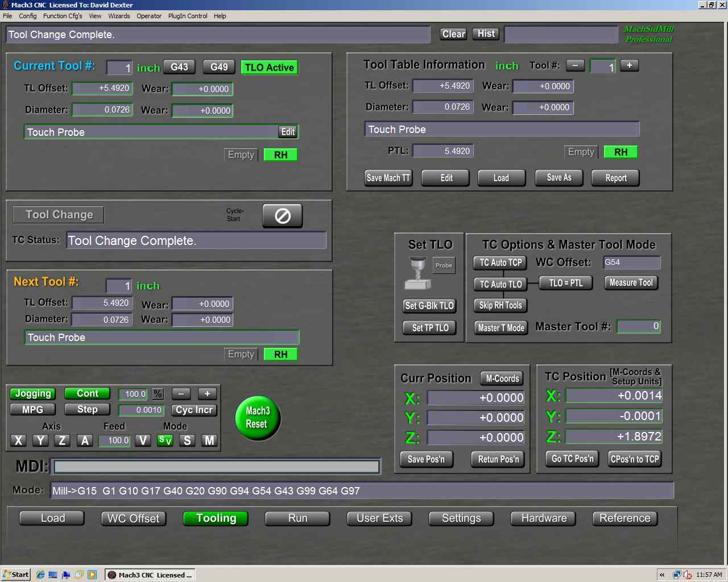Enable Master T Mode
This screenshot has height=582, width=728.
tap(500, 327)
